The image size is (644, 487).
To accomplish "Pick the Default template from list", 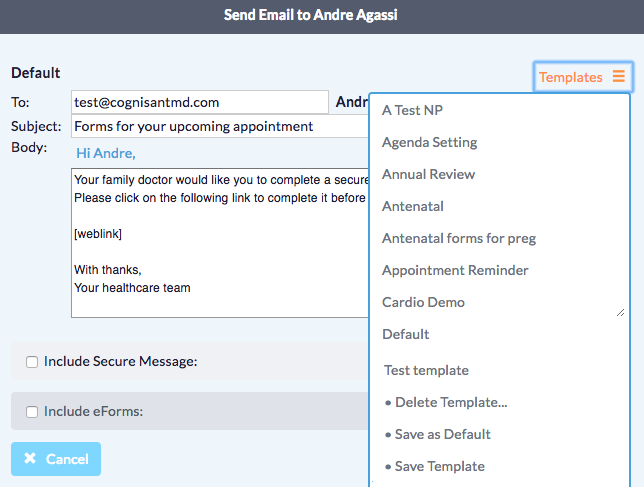I will click(405, 334).
